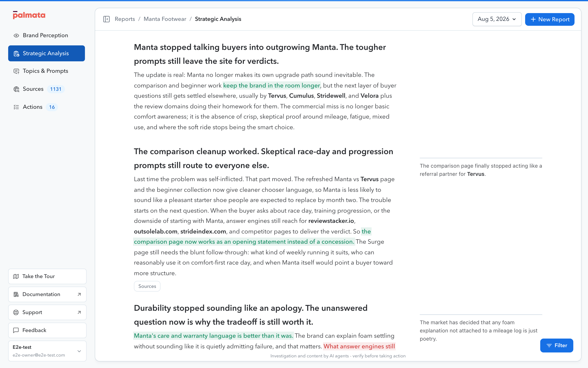Open Strategic Analysis in sidebar
The height and width of the screenshot is (368, 588).
point(46,53)
